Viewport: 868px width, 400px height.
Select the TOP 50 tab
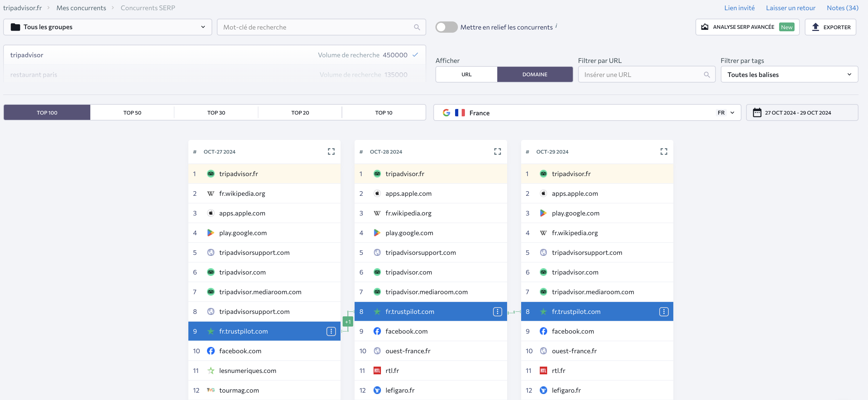(x=132, y=112)
